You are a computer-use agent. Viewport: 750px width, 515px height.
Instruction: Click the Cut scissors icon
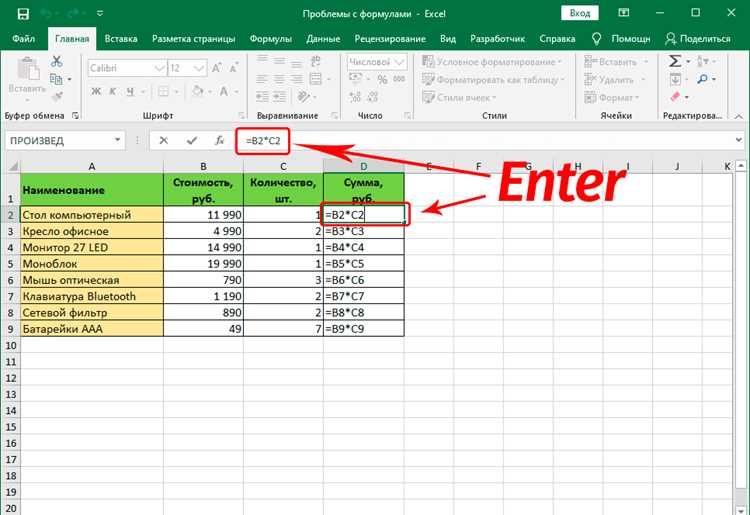(56, 61)
